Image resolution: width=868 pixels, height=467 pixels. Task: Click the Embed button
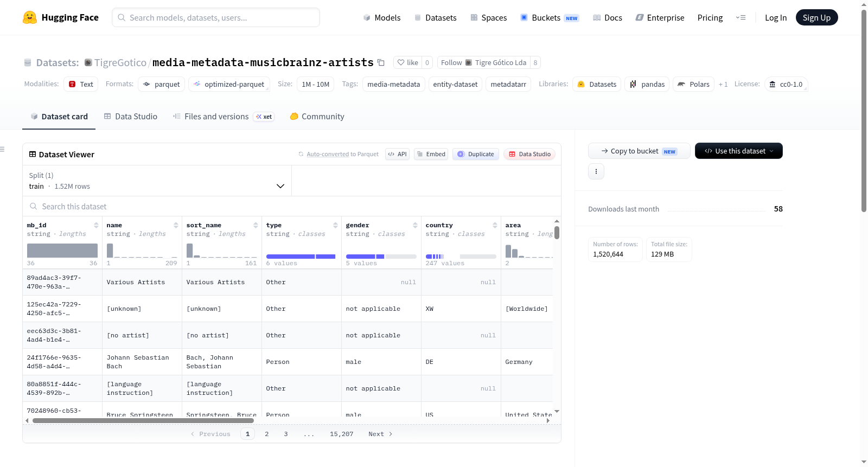431,154
